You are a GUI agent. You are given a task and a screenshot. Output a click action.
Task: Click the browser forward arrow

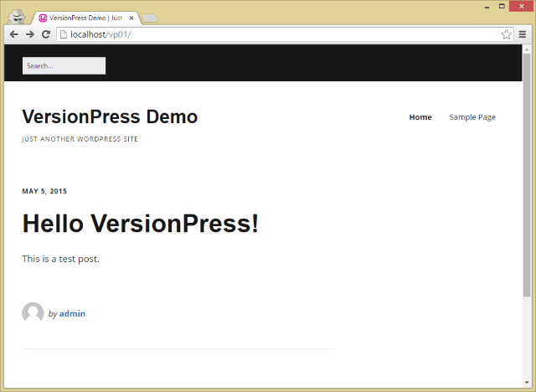coord(30,34)
